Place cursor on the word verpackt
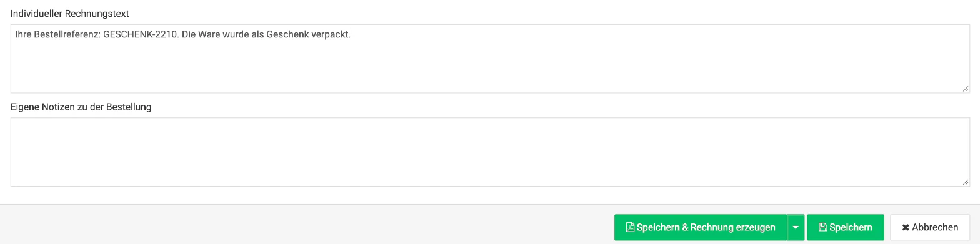Viewport: 980px width, 244px height. point(331,35)
